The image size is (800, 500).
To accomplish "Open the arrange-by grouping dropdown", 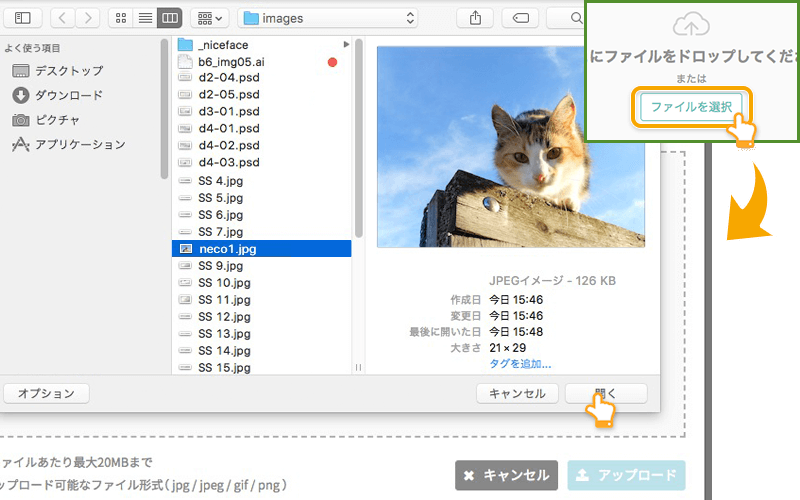I will (209, 18).
